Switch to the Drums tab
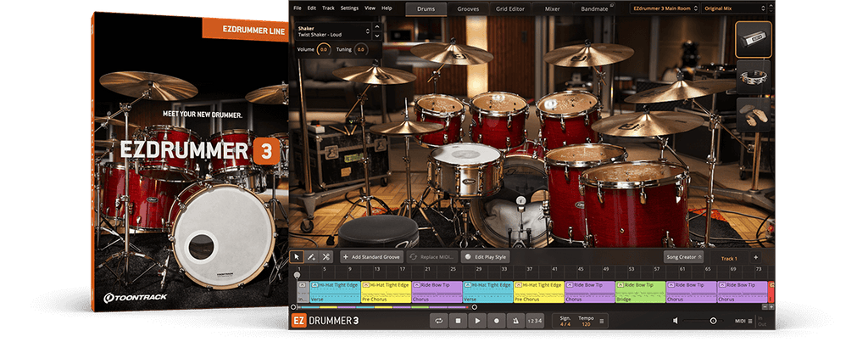The width and height of the screenshot is (868, 353). click(x=426, y=8)
